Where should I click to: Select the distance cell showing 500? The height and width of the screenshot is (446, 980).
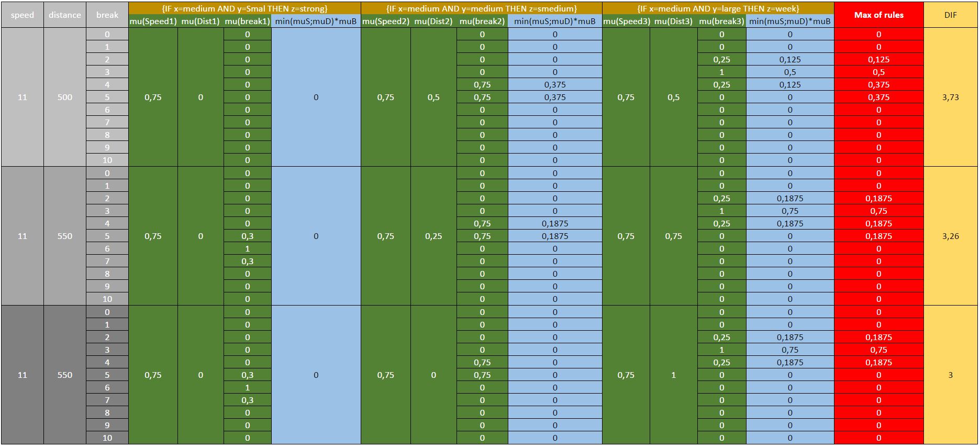tap(64, 97)
